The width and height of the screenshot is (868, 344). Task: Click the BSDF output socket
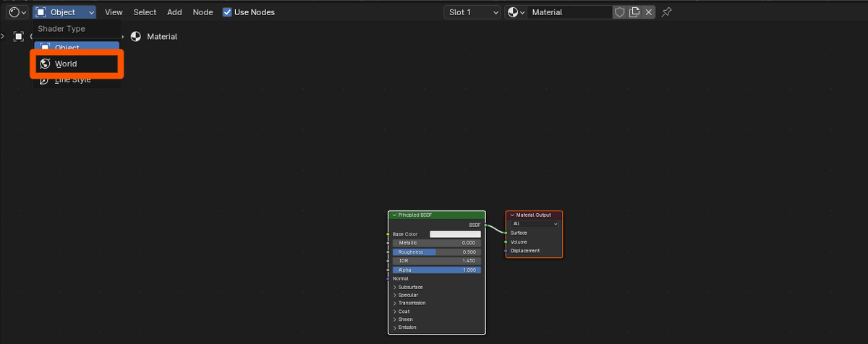point(485,225)
